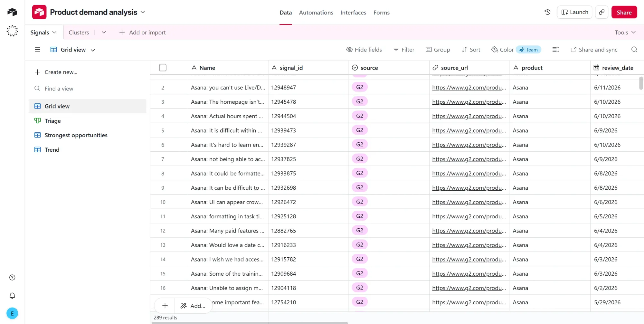
Task: Click the source_url link field icon
Action: pos(435,68)
